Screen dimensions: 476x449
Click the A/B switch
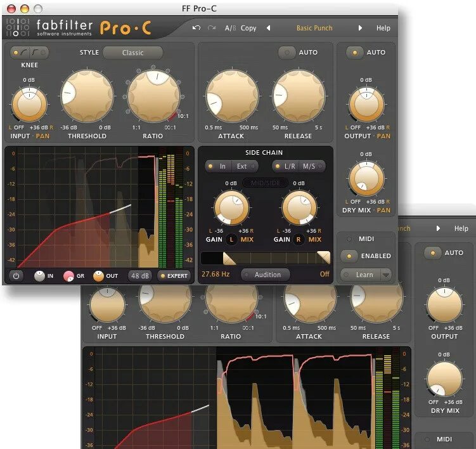click(231, 28)
